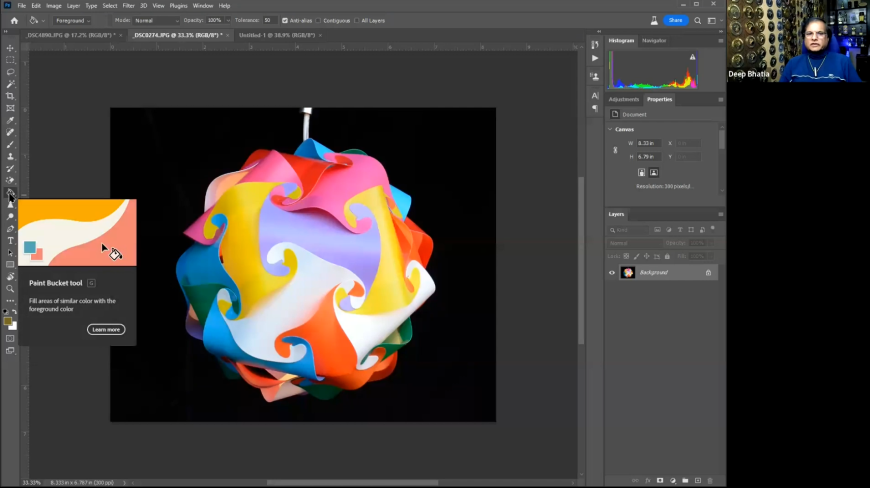Click the Home icon in options bar
Viewport: 870px width, 488px height.
(14, 20)
